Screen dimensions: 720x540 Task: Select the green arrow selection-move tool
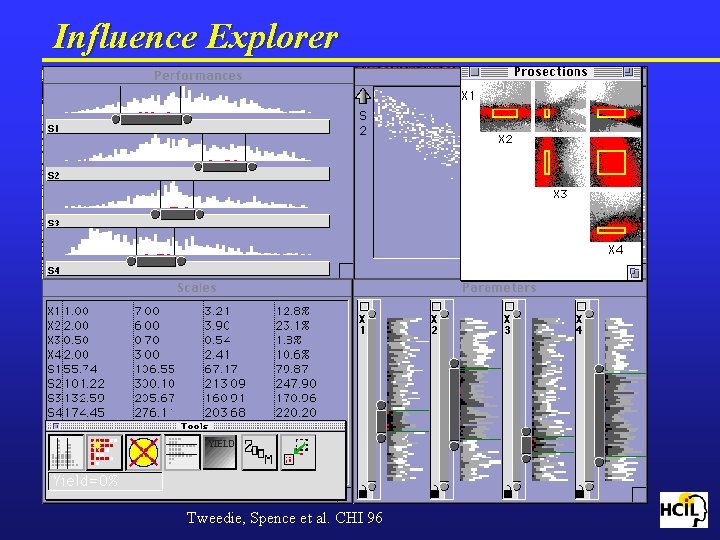298,453
